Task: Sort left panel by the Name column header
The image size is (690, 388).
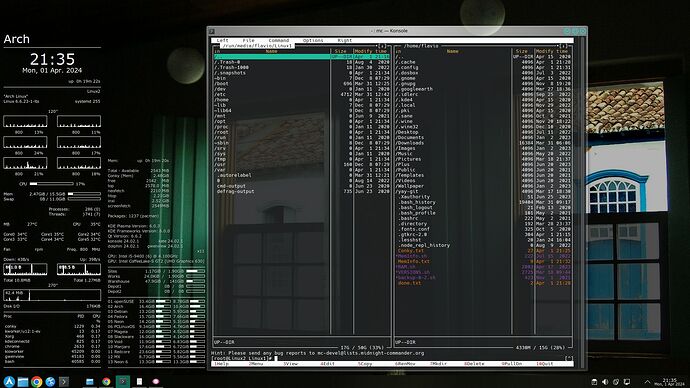Action: pyautogui.click(x=272, y=51)
